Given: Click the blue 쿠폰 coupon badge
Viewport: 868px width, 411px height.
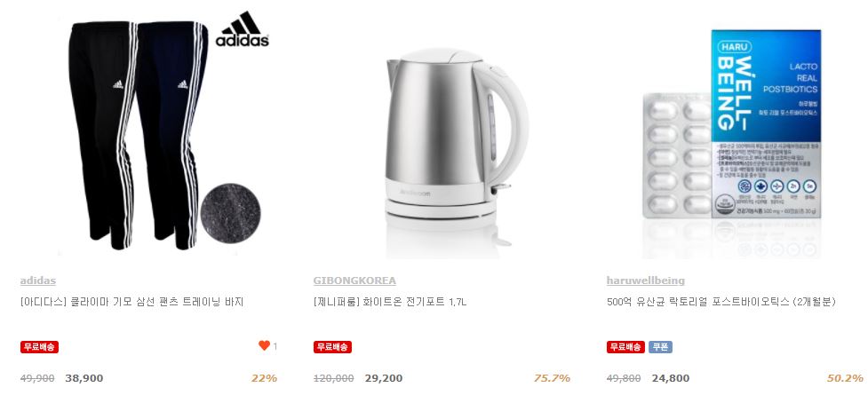Looking at the screenshot, I should pos(660,347).
